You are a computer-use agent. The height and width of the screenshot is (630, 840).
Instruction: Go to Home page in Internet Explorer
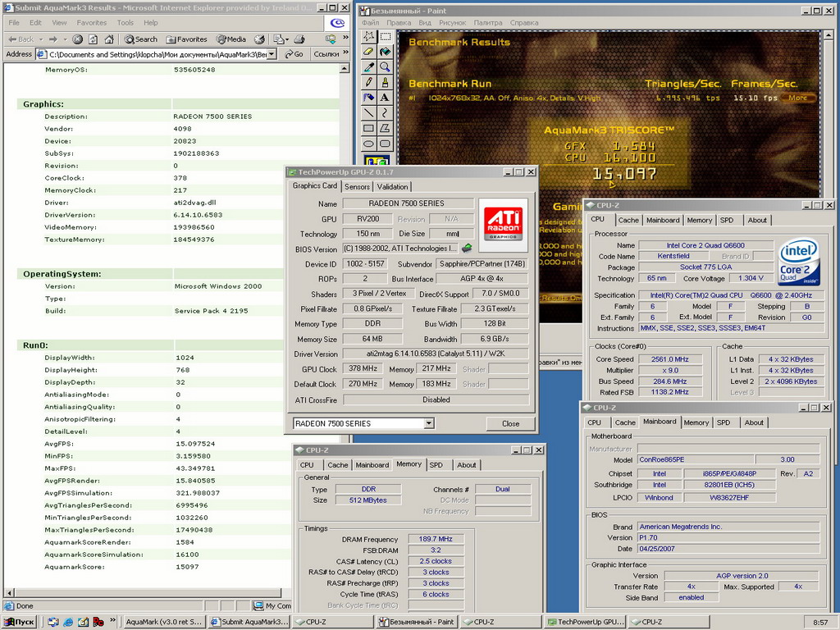point(109,39)
